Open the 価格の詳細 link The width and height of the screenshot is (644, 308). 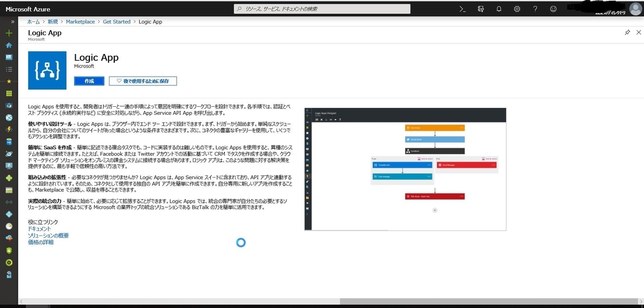point(41,242)
